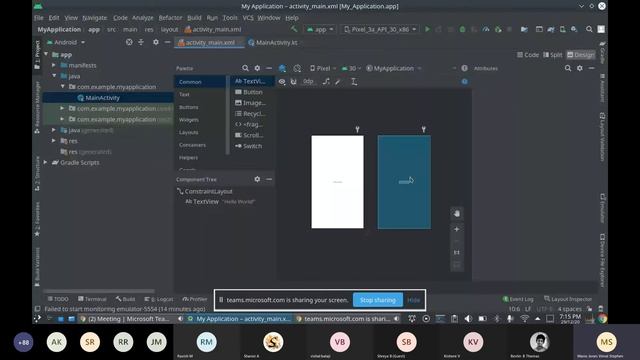This screenshot has width=640, height=360.
Task: Click the Make Project hammer icon
Action: coord(294,29)
